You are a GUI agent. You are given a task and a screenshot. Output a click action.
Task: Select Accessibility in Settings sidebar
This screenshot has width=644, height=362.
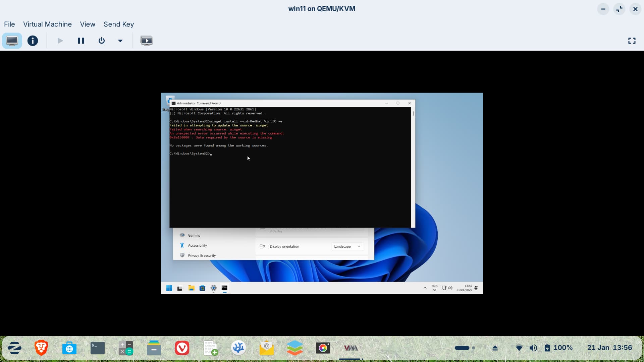pos(197,245)
